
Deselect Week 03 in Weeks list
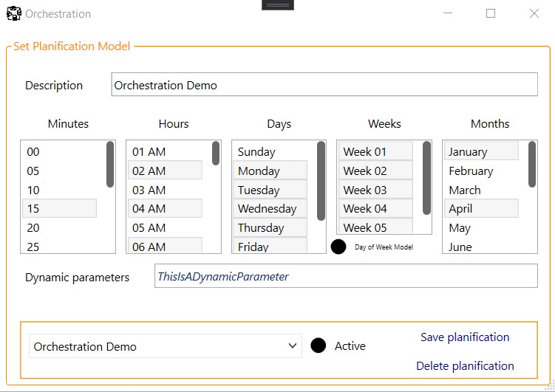coord(376,190)
